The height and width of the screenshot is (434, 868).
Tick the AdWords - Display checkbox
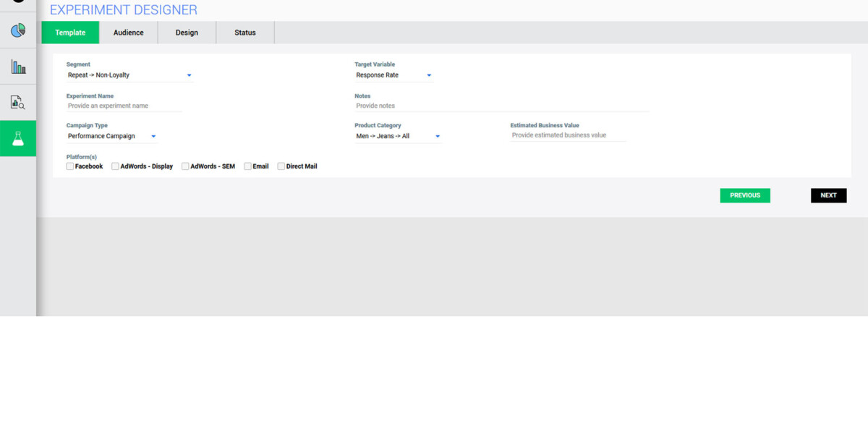click(115, 166)
